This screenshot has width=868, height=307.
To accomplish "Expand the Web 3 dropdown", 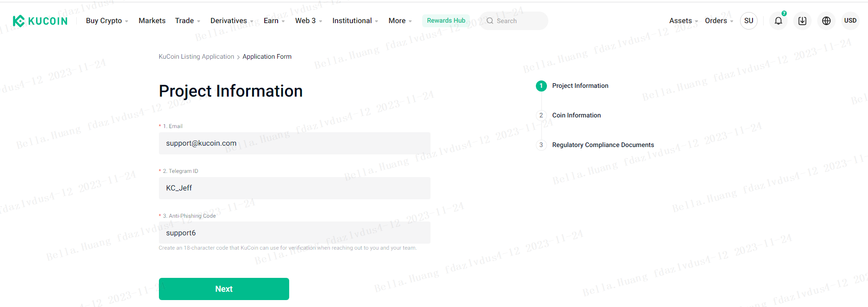I will click(309, 21).
